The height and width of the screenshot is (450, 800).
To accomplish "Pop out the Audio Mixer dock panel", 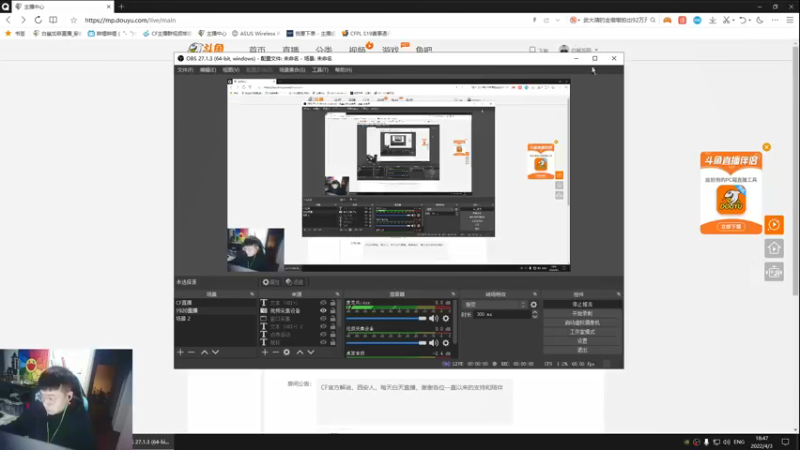I will click(453, 294).
